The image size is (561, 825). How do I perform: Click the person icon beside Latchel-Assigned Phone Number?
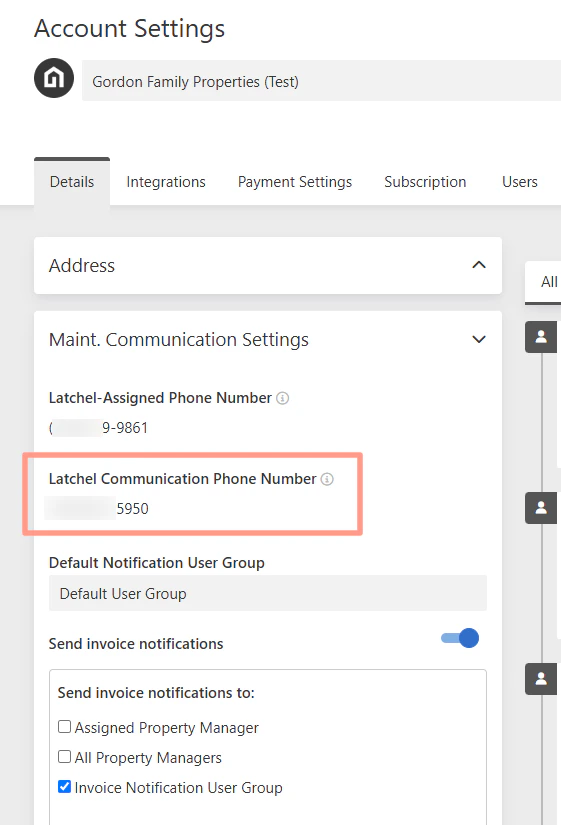[541, 337]
